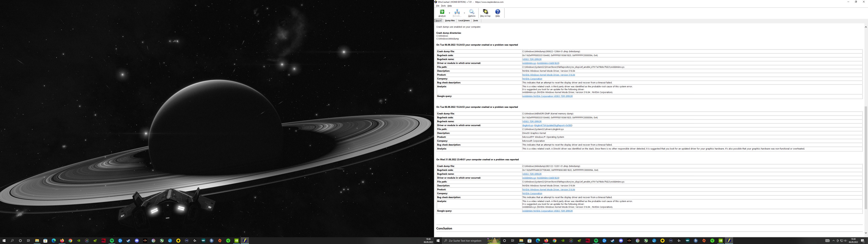The image size is (868, 244).
Task: Open first Google query nvlddmkm link
Action: [547, 96]
